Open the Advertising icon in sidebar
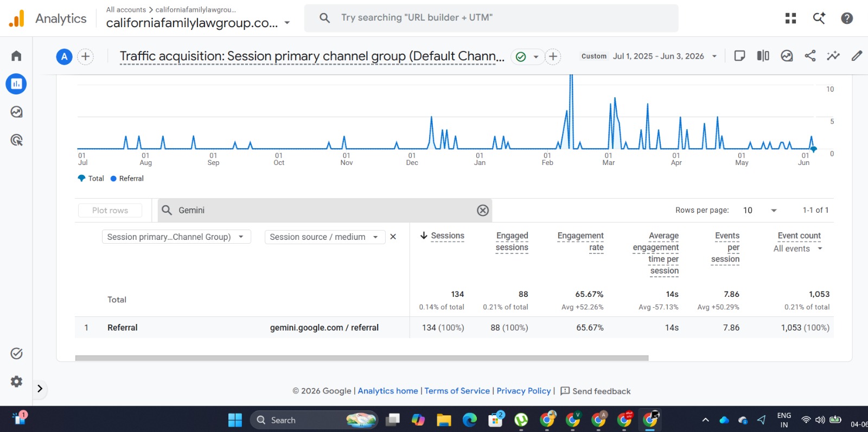 pos(16,140)
